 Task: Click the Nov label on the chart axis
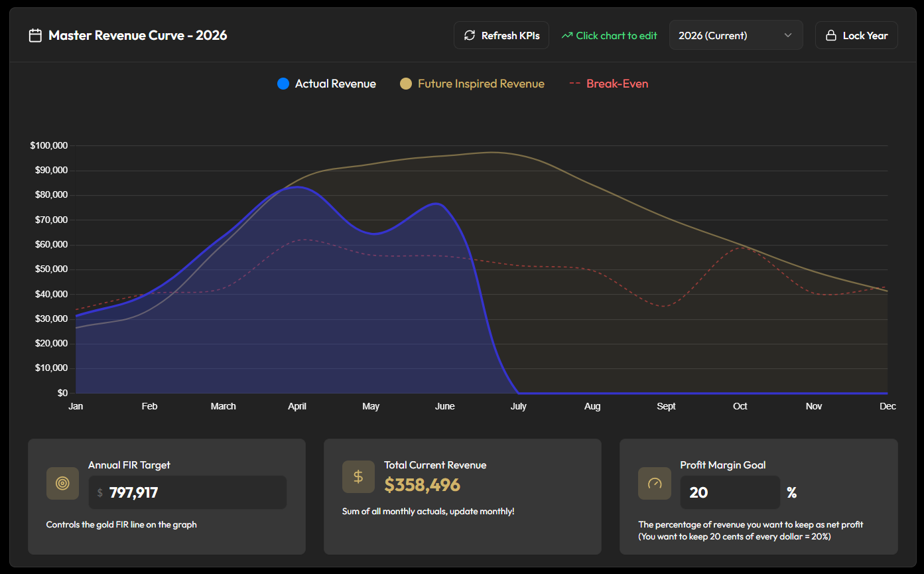[x=814, y=406]
